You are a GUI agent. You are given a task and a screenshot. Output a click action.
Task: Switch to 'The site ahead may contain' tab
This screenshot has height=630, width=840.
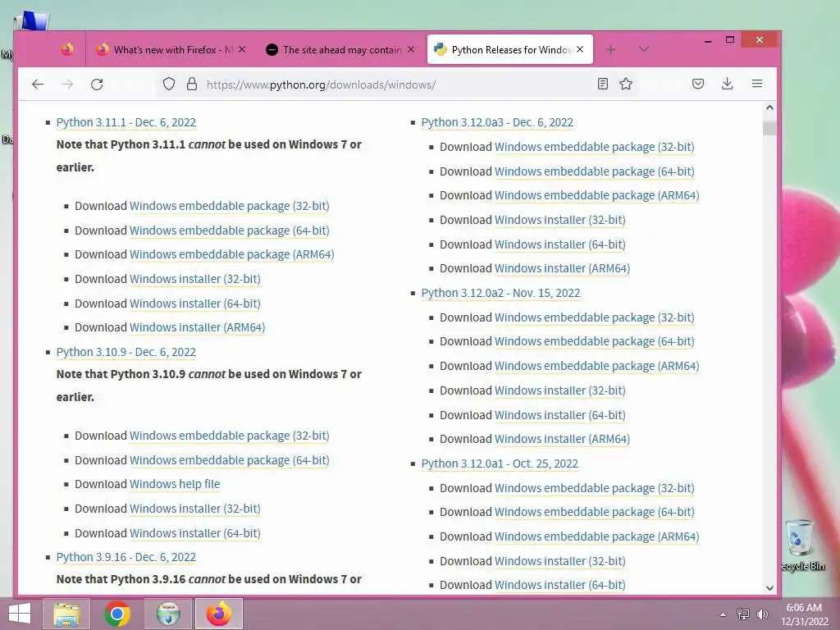coord(340,50)
